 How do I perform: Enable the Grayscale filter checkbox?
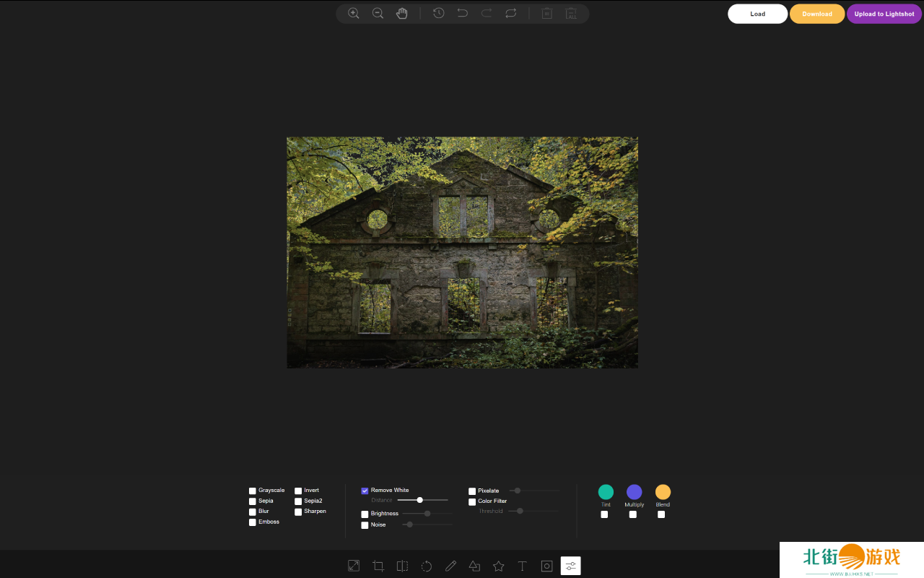tap(253, 491)
